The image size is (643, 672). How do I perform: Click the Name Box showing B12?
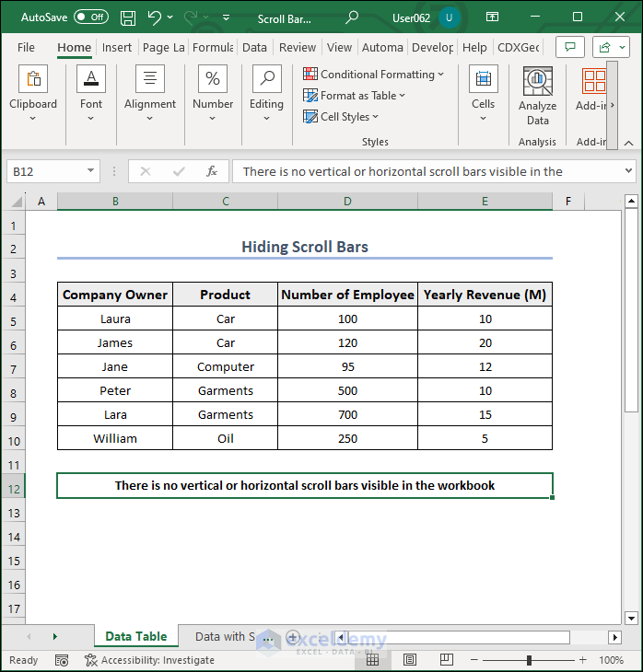pos(46,171)
